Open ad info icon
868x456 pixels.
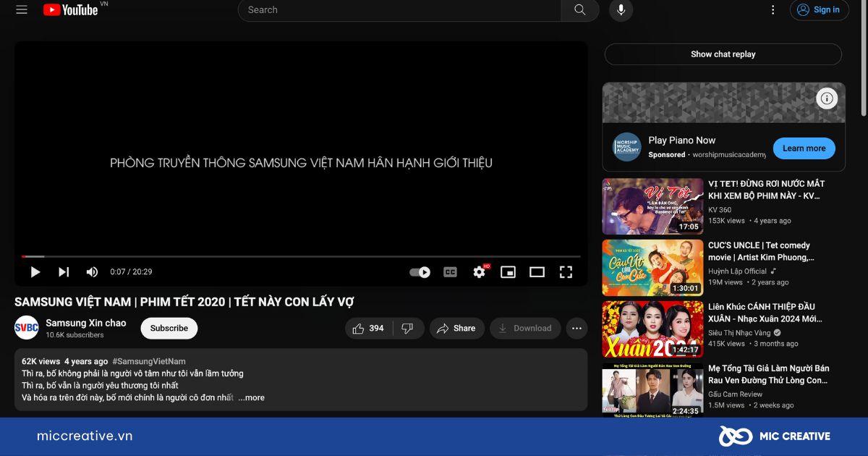[x=827, y=98]
